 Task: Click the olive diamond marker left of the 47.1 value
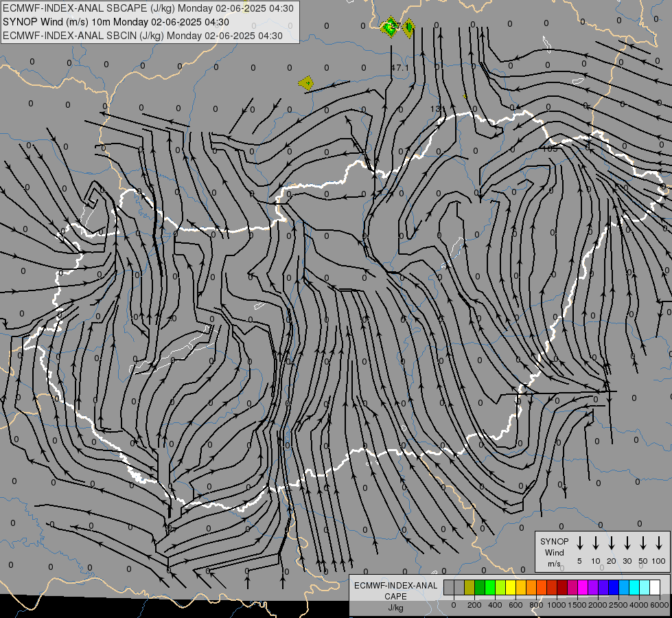(x=306, y=83)
